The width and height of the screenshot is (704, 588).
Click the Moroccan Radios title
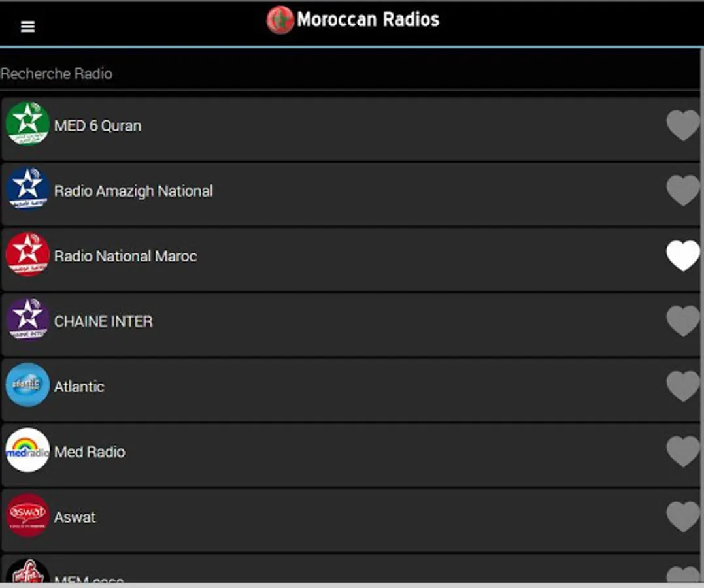tap(368, 20)
